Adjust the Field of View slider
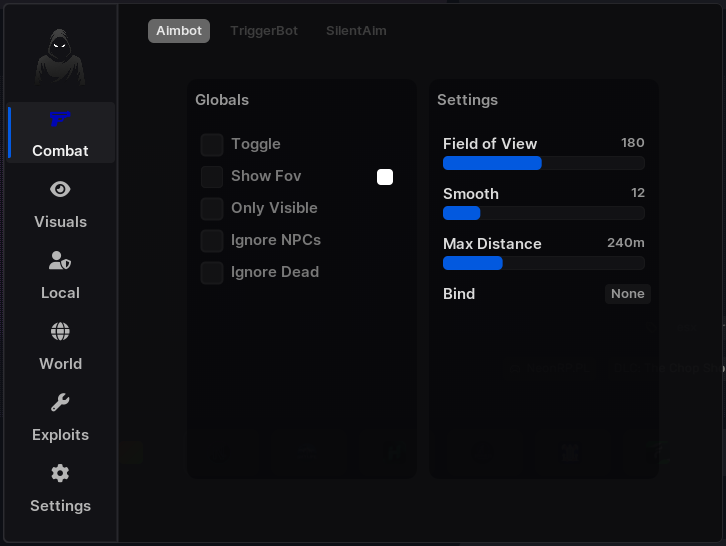 544,163
